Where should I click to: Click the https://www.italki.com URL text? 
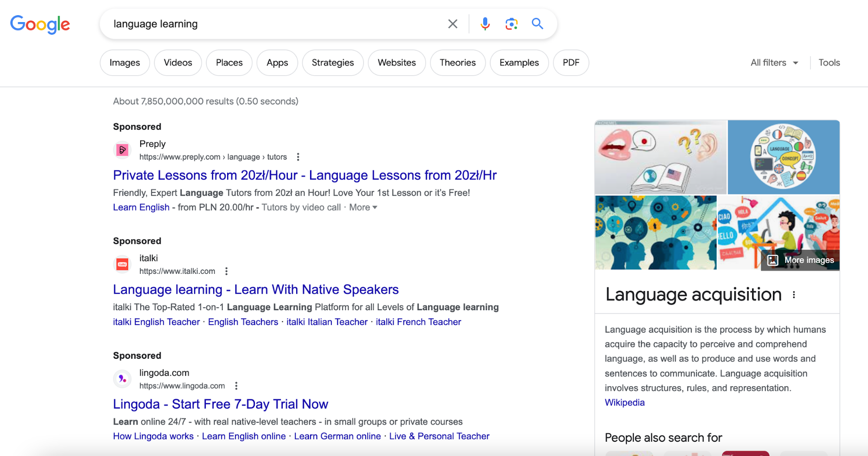pos(177,271)
